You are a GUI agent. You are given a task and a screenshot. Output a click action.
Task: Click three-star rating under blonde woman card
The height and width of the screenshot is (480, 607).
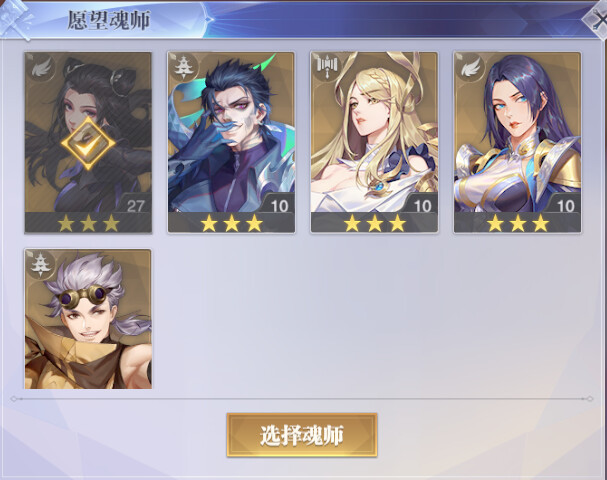375,223
